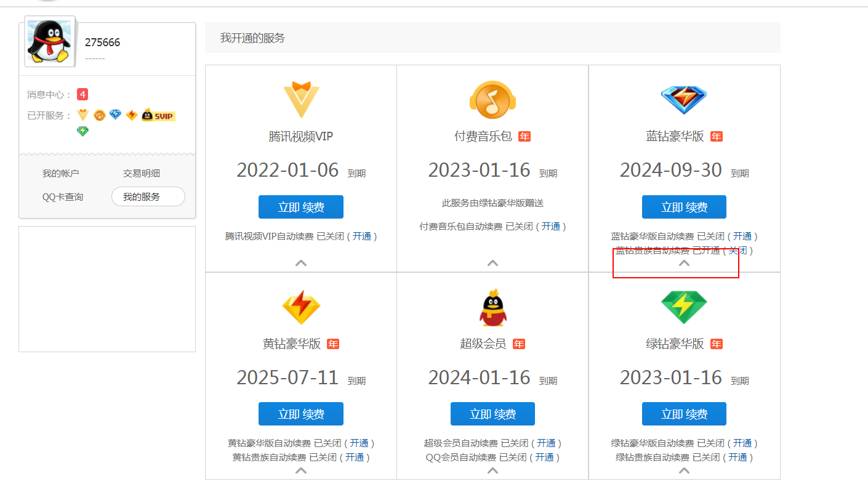
Task: Click the 年 badge beside 黄钻豪华版 title
Action: coord(333,344)
